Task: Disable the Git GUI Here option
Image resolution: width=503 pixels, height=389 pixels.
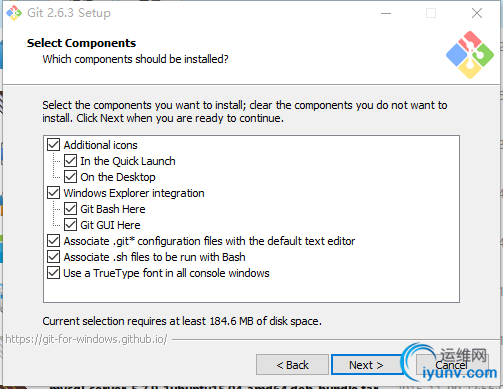Action: (70, 225)
